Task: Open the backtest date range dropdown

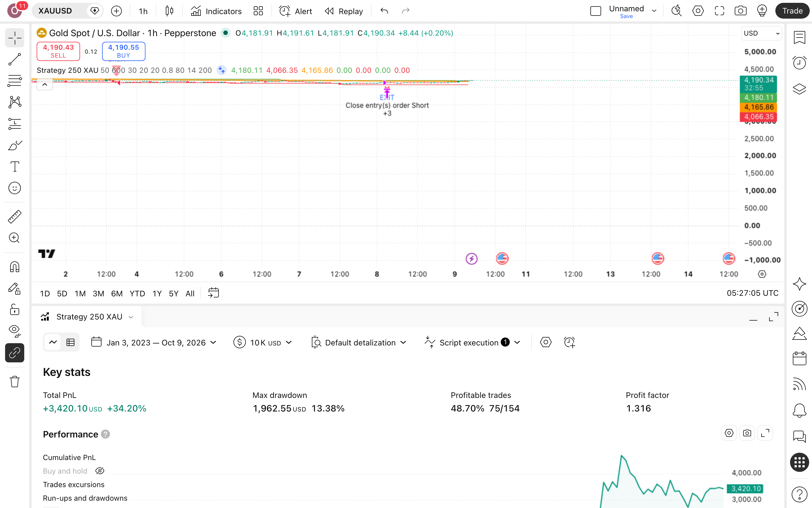Action: point(154,342)
